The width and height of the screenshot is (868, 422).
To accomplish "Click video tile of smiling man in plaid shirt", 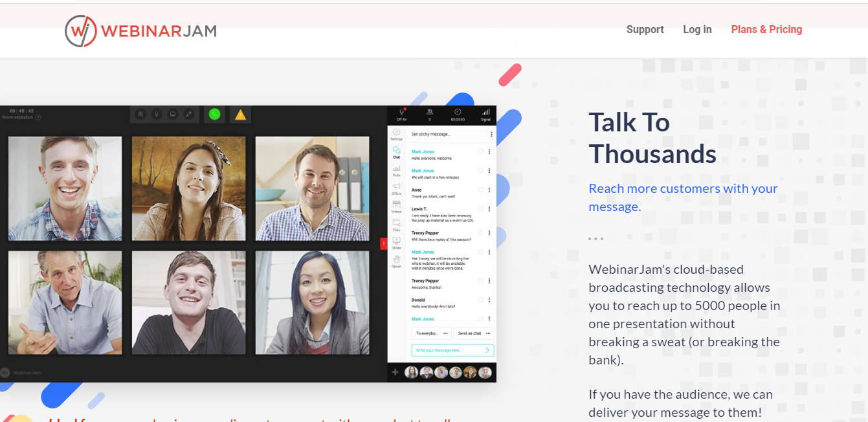I will click(65, 188).
